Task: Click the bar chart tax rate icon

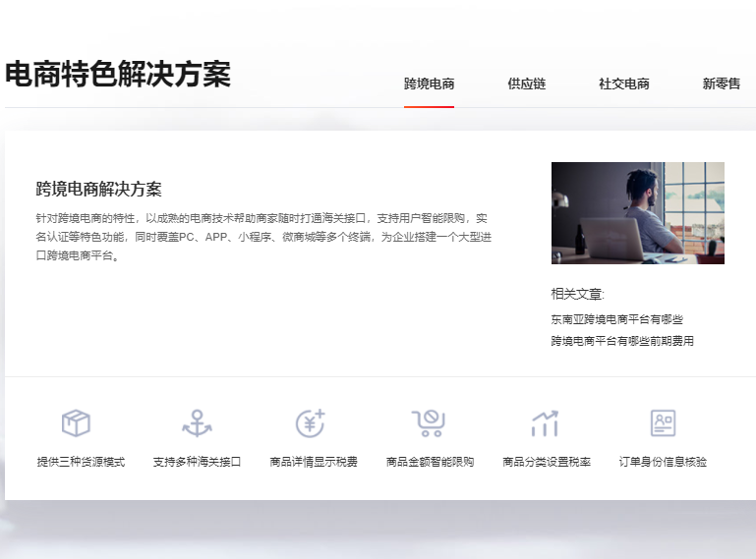Action: pyautogui.click(x=545, y=423)
